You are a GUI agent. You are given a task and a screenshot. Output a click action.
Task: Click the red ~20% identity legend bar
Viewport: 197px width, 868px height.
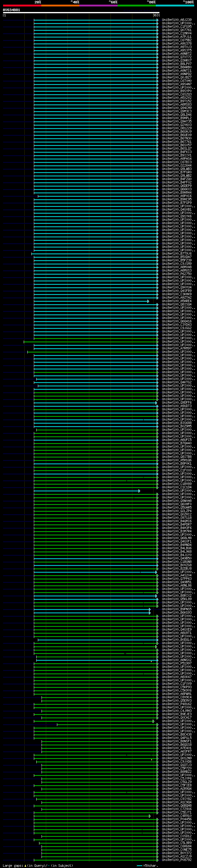(x=22, y=6)
